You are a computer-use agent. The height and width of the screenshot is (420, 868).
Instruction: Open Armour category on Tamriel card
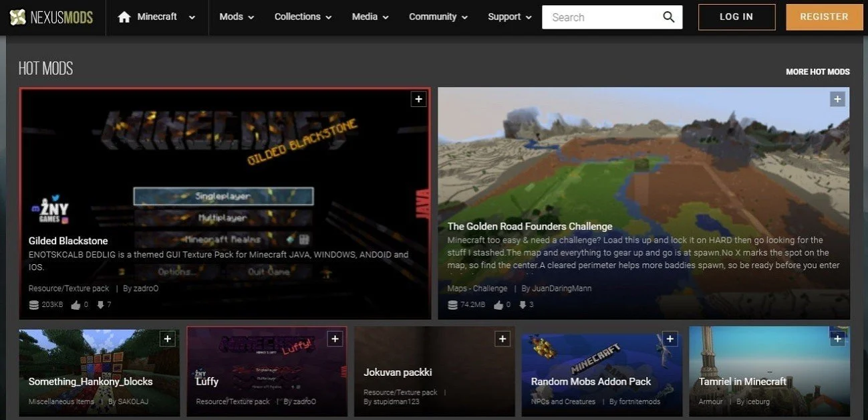[711, 402]
